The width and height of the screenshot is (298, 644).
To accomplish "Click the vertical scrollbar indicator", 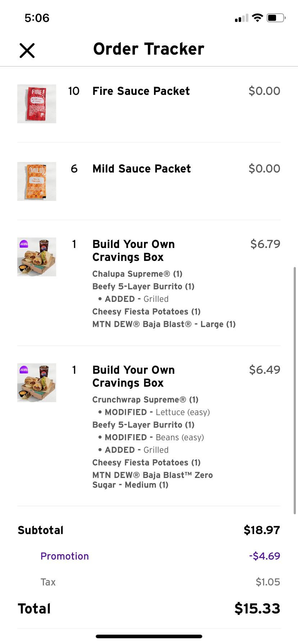I will (295, 390).
